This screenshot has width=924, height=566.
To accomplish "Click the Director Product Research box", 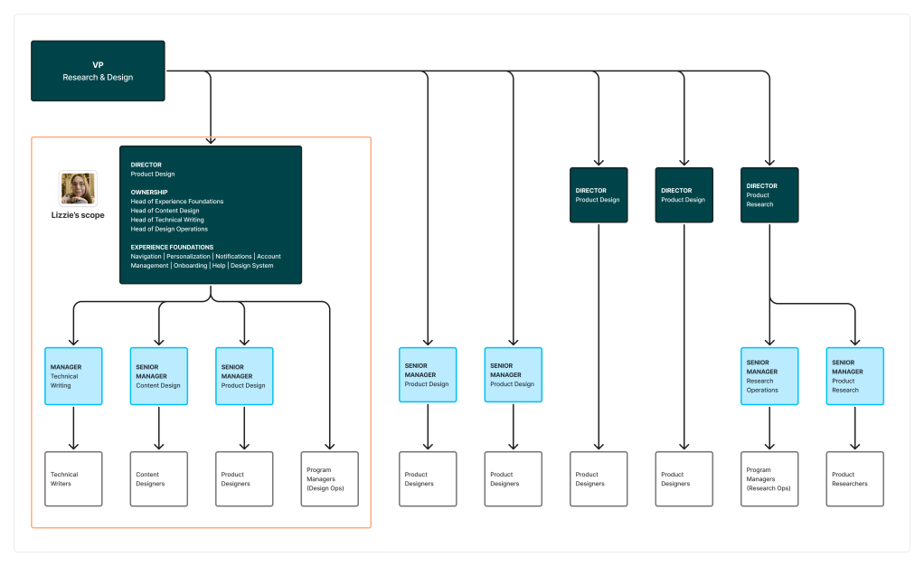I will point(769,195).
